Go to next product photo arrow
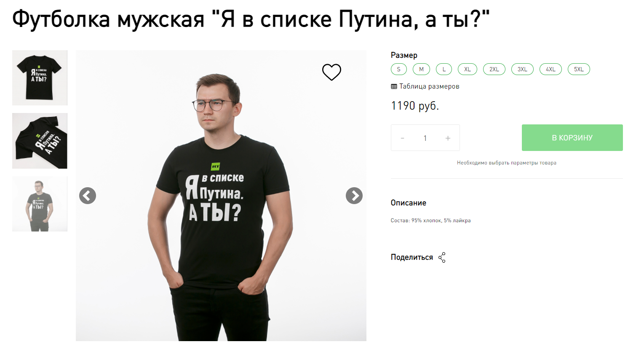 (x=354, y=196)
